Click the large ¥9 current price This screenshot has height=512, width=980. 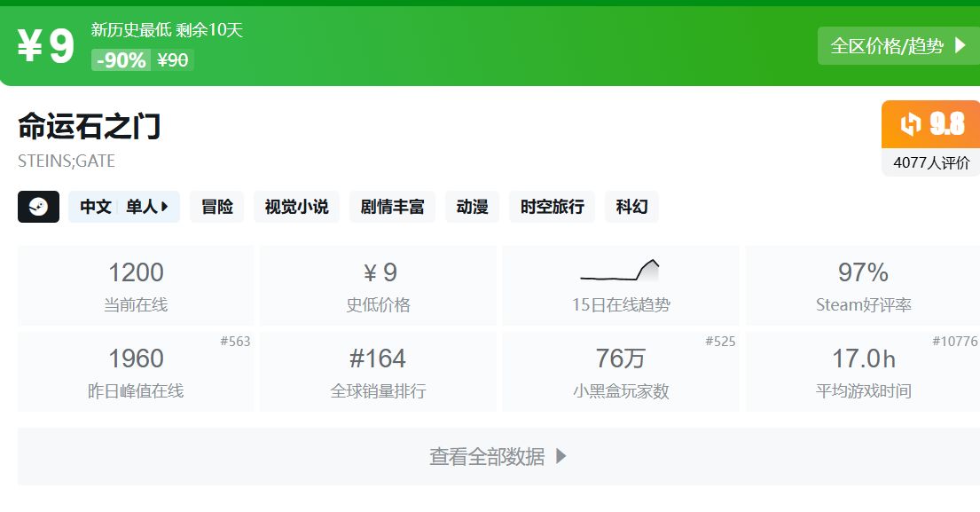coord(45,45)
